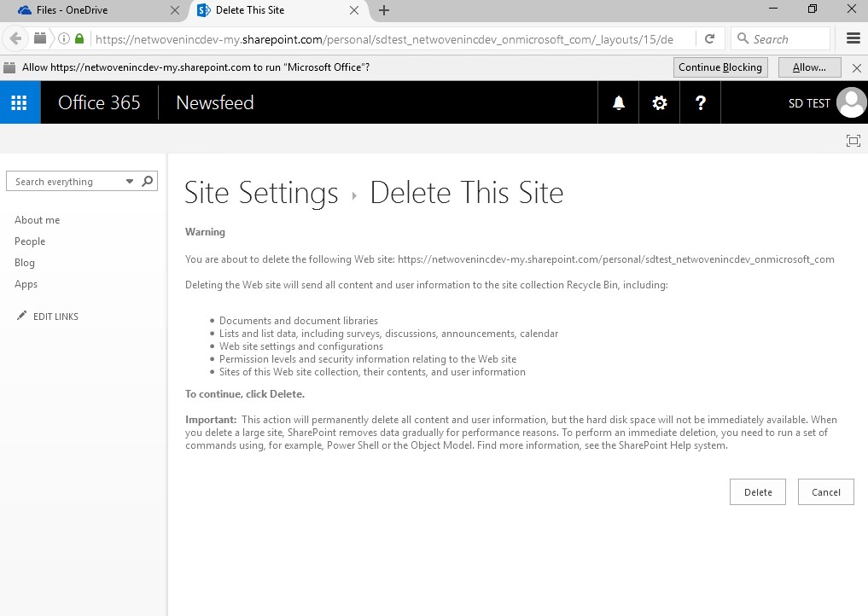Image resolution: width=868 pixels, height=616 pixels.
Task: Click the Allow... plugin button
Action: (809, 67)
